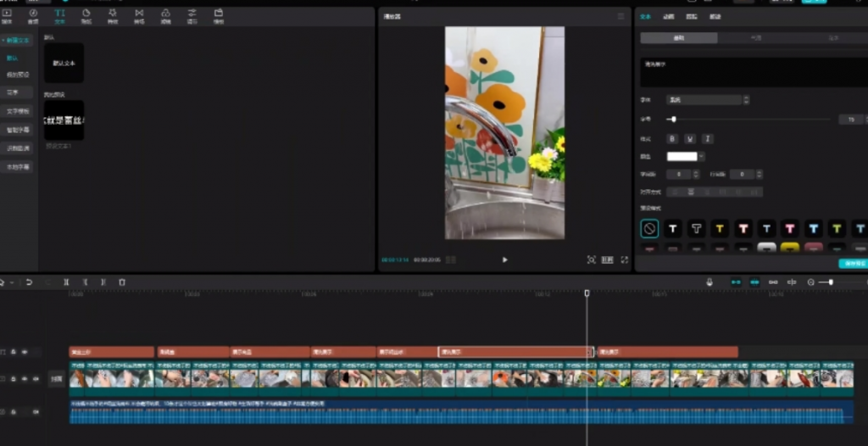Image resolution: width=868 pixels, height=446 pixels.
Task: Click the Cover (封面) button on video track
Action: pos(57,379)
